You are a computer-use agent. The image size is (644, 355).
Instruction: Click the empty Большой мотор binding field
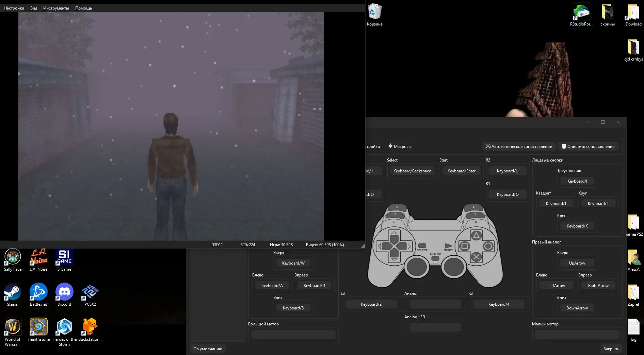click(293, 335)
